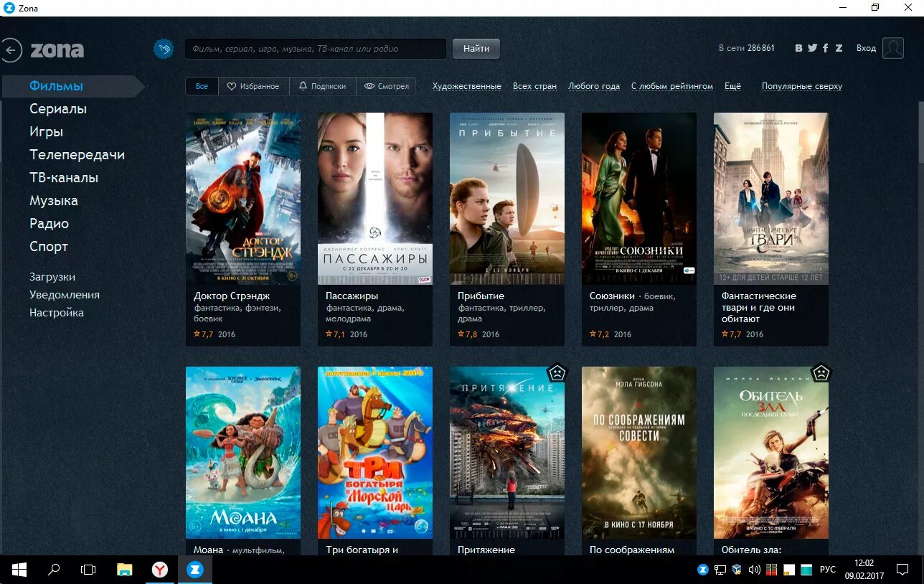Click the round blue icon left of search
The image size is (924, 584).
(x=164, y=49)
